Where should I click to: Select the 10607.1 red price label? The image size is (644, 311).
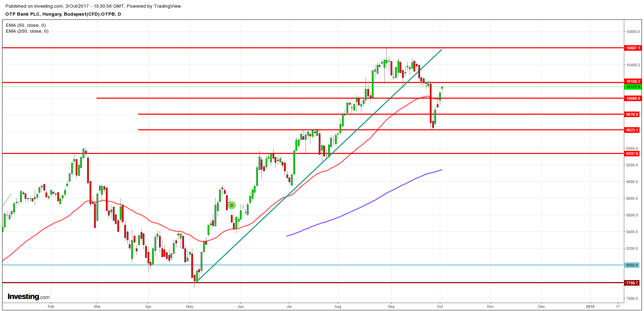coord(632,48)
